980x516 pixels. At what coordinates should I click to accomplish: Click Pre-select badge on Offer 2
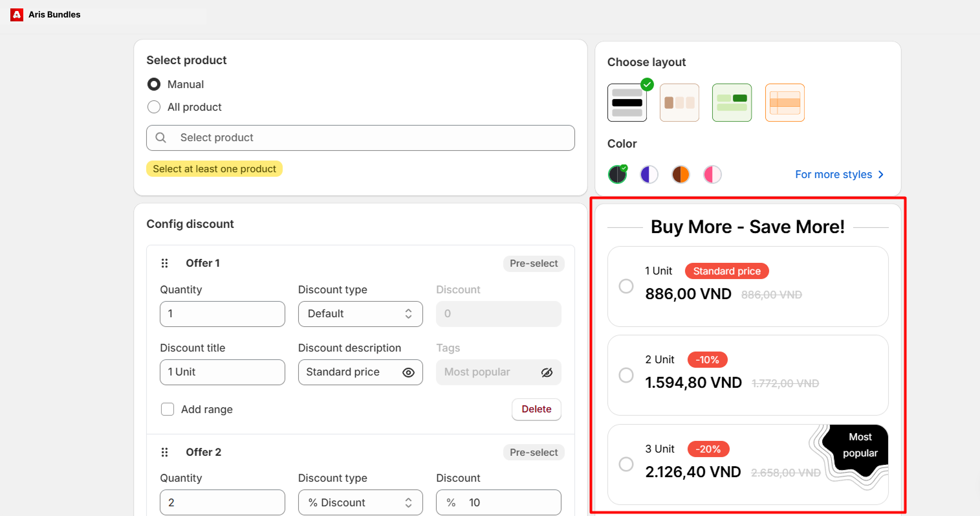(x=534, y=453)
